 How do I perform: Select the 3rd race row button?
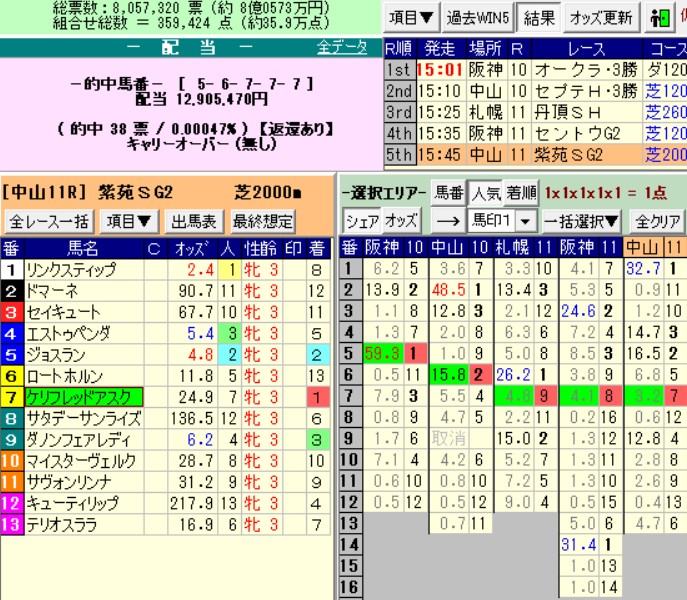(398, 111)
